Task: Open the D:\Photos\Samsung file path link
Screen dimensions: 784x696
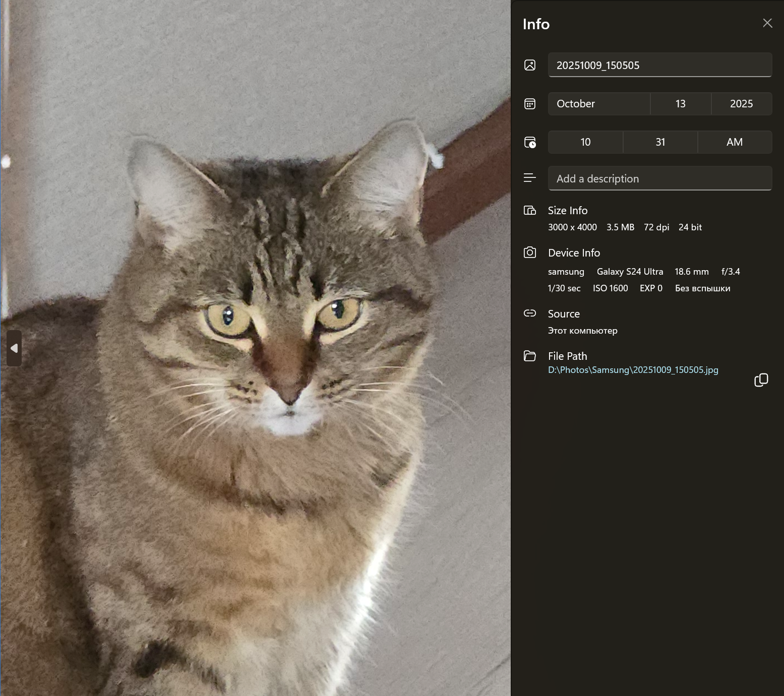Action: click(x=633, y=370)
